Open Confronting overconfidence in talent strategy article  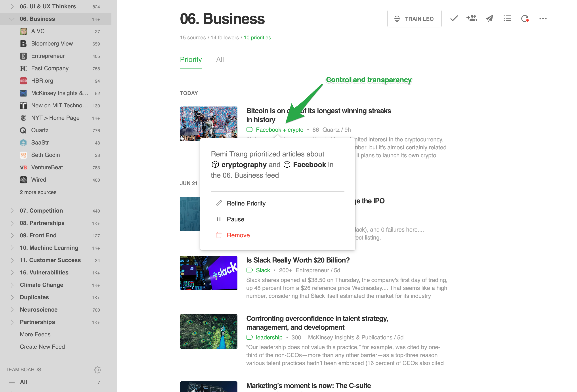pos(317,323)
